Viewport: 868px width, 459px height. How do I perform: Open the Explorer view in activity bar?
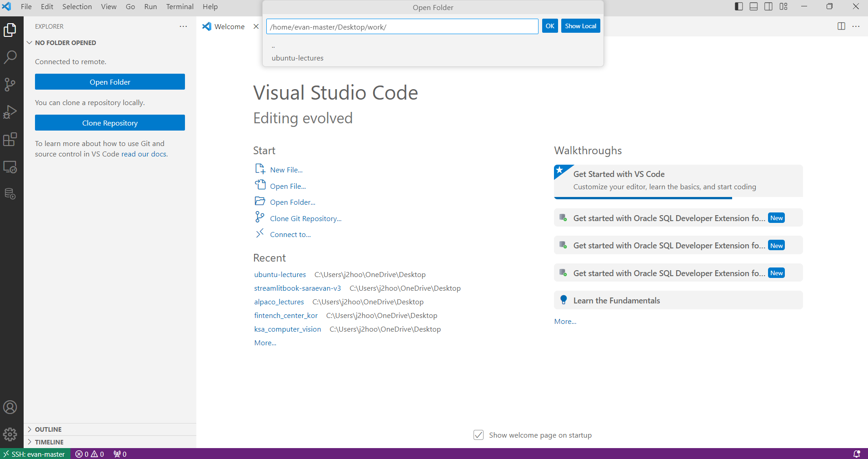click(10, 30)
